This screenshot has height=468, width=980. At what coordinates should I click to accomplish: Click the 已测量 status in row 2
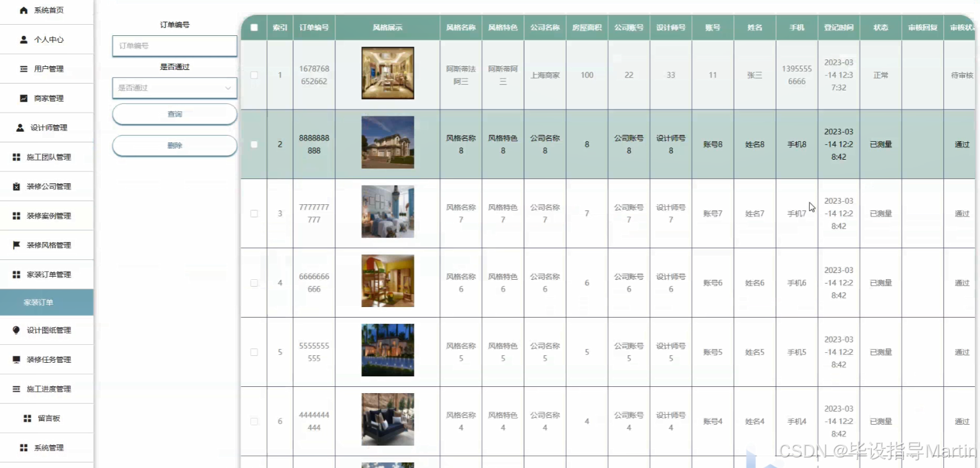coord(881,144)
